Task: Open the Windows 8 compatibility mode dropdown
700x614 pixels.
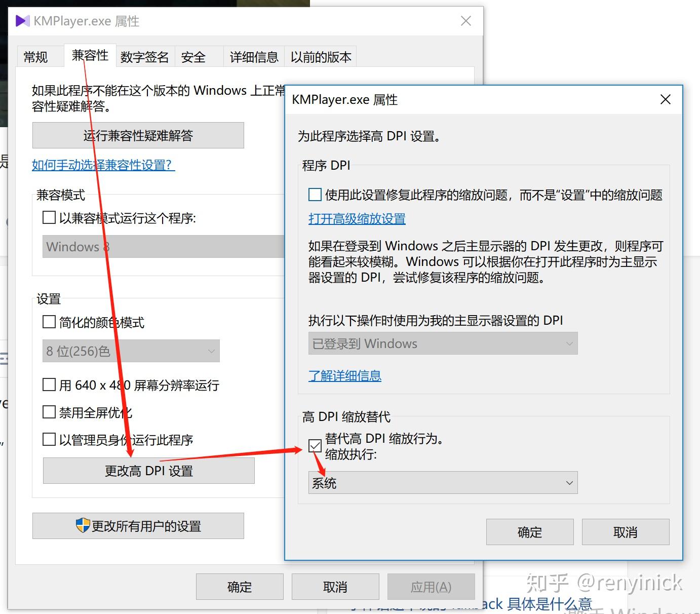Action: point(164,247)
